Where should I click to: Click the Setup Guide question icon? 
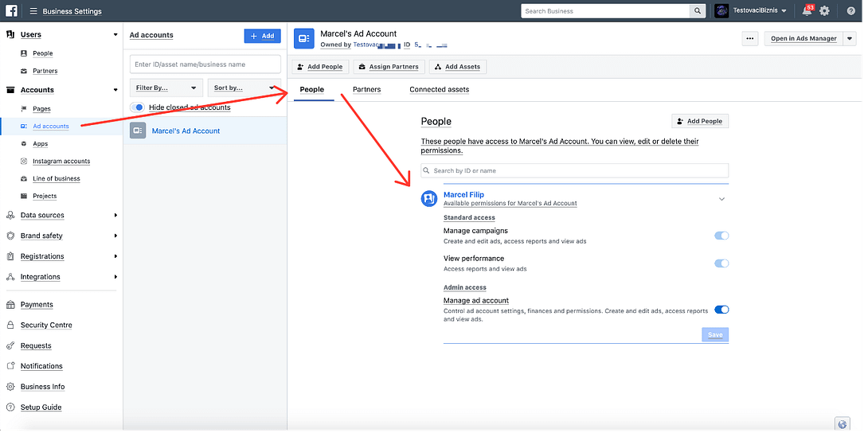10,407
